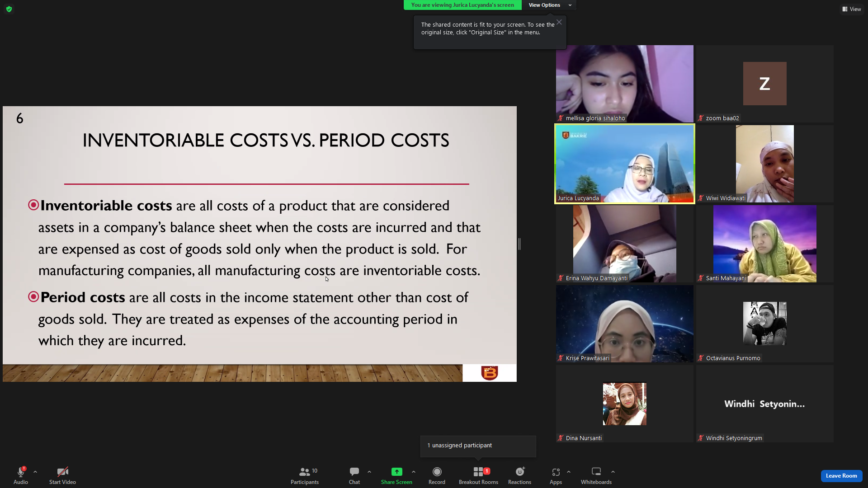868x488 pixels.
Task: Click the 'You are viewing Jurica Lucyanda's screen' banner
Action: (462, 5)
